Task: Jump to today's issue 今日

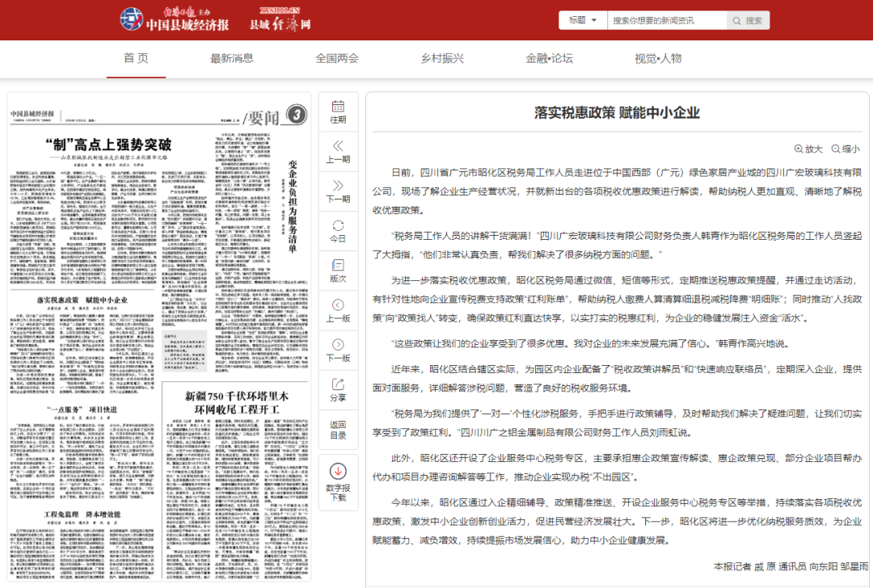Action: click(x=338, y=232)
